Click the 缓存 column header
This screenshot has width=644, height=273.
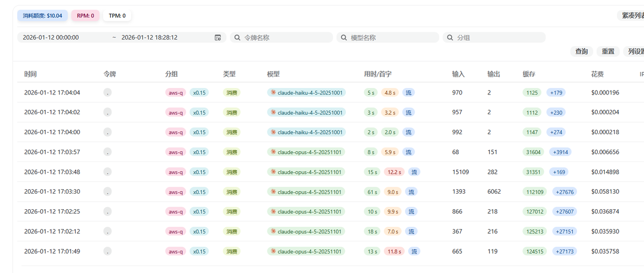pyautogui.click(x=529, y=75)
